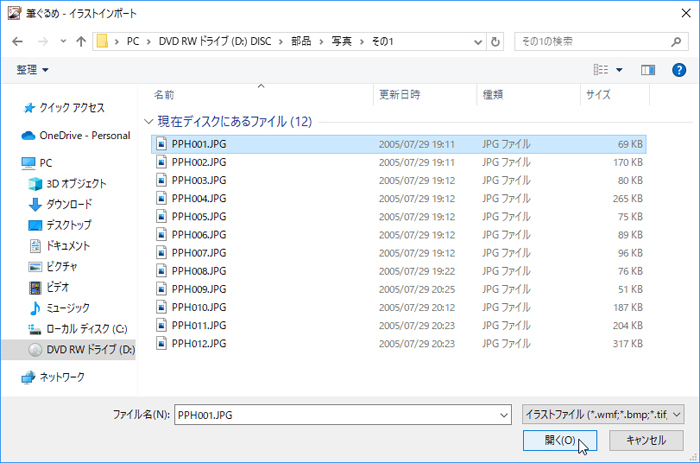Open the 整理 menu
The width and height of the screenshot is (700, 463).
click(x=32, y=70)
